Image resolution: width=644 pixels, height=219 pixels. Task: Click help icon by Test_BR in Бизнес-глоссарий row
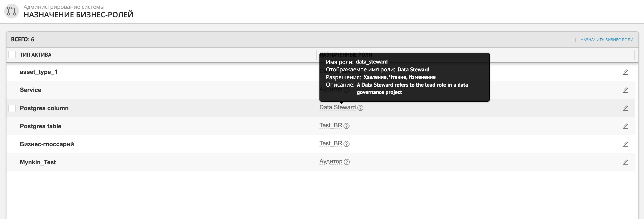(346, 144)
